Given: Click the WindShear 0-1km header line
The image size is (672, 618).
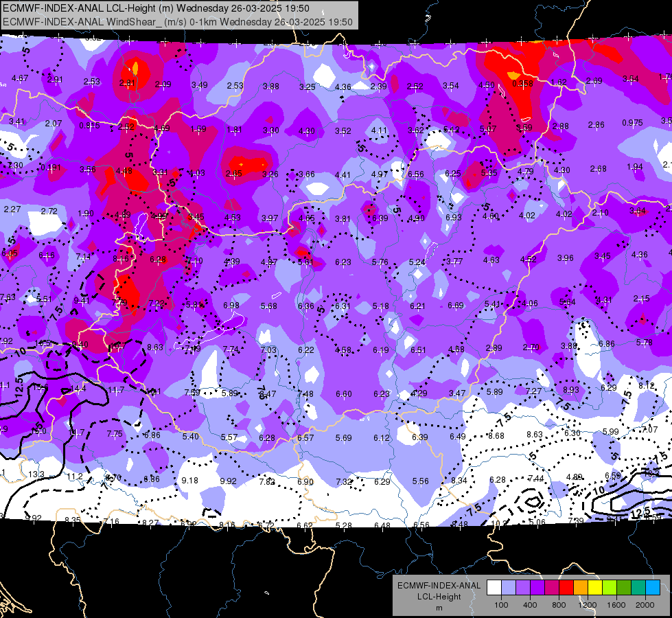Looking at the screenshot, I should pyautogui.click(x=177, y=22).
